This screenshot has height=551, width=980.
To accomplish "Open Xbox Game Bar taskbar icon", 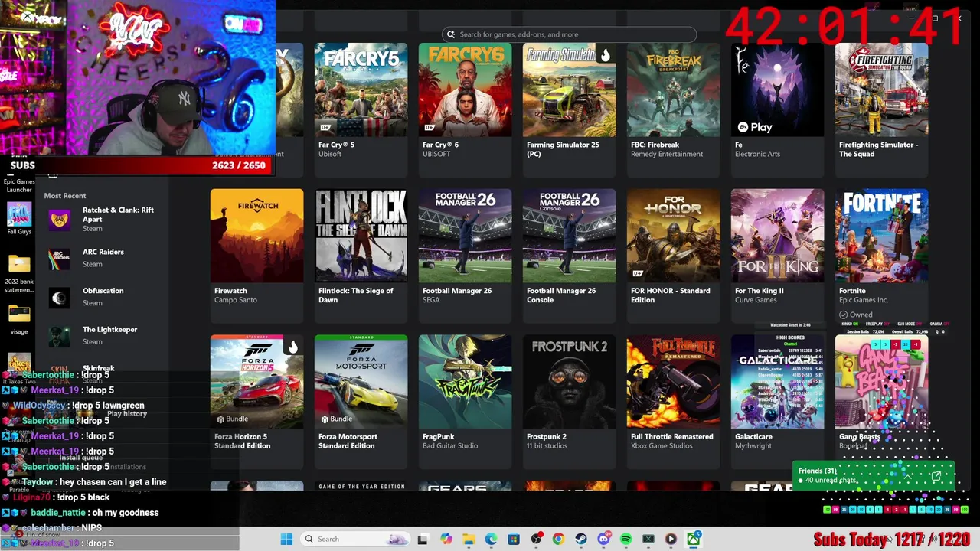I will click(648, 539).
